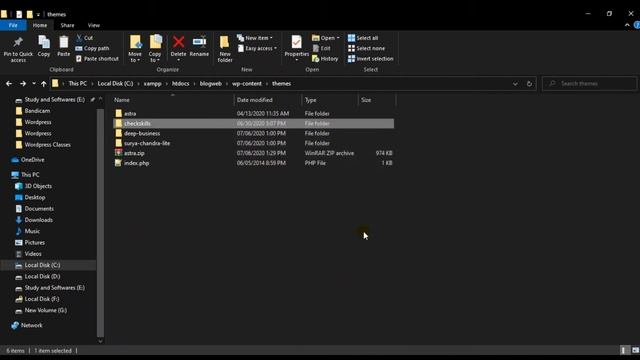The image size is (640, 360).
Task: Switch to Details view icon in status bar
Action: pyautogui.click(x=623, y=350)
